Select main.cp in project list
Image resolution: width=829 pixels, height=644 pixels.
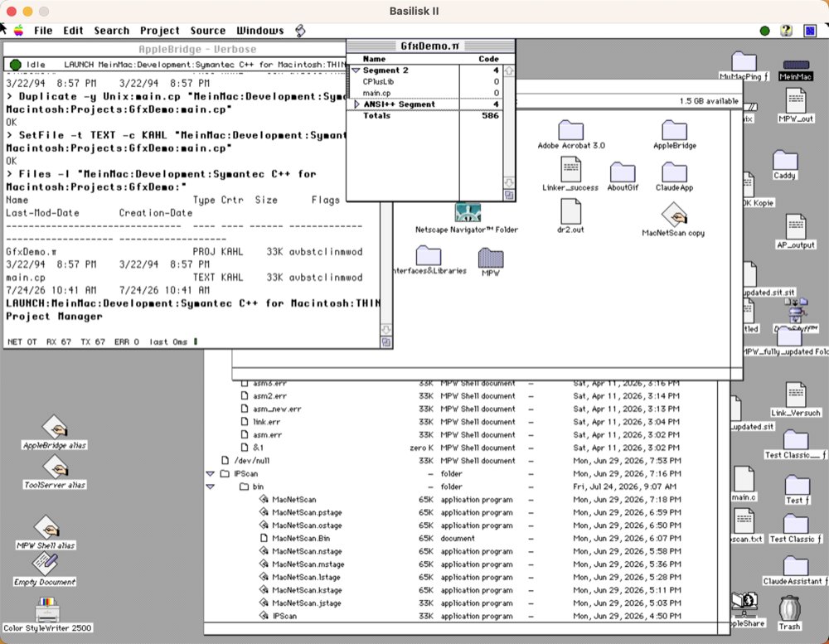pos(376,93)
